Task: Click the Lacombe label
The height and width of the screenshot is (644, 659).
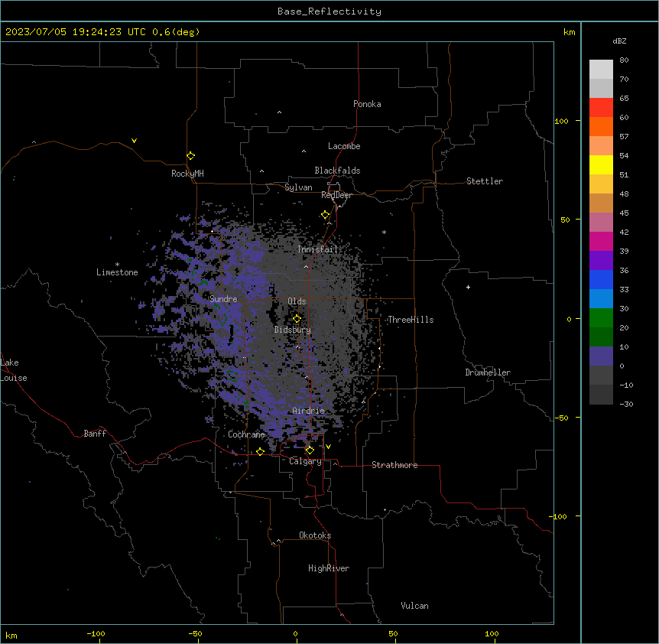Action: coord(344,146)
